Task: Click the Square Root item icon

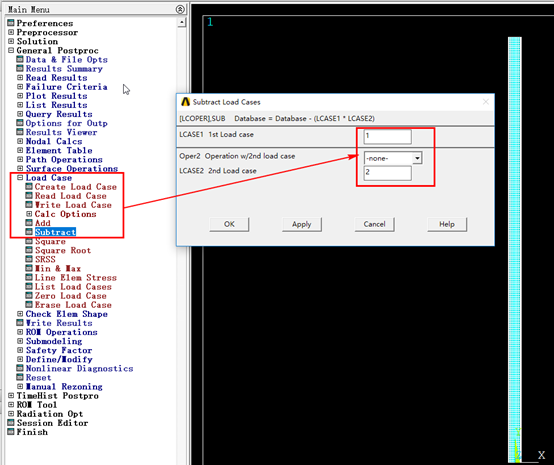Action: [x=29, y=250]
